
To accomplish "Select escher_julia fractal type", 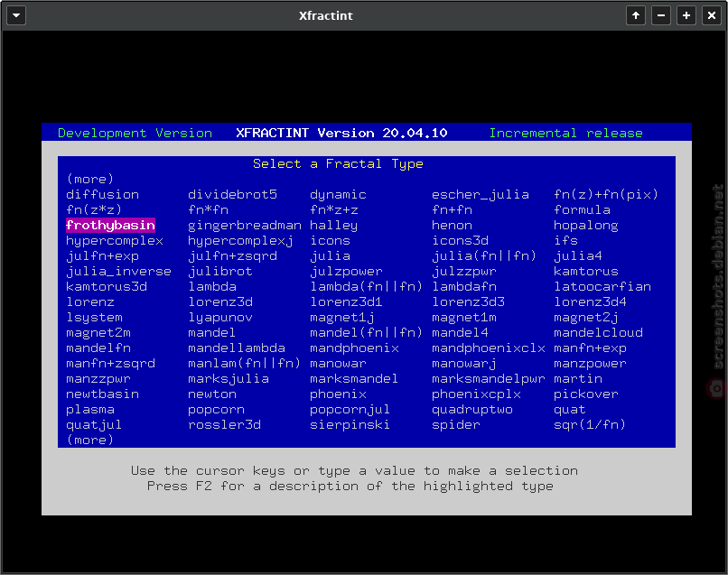I will pos(481,194).
